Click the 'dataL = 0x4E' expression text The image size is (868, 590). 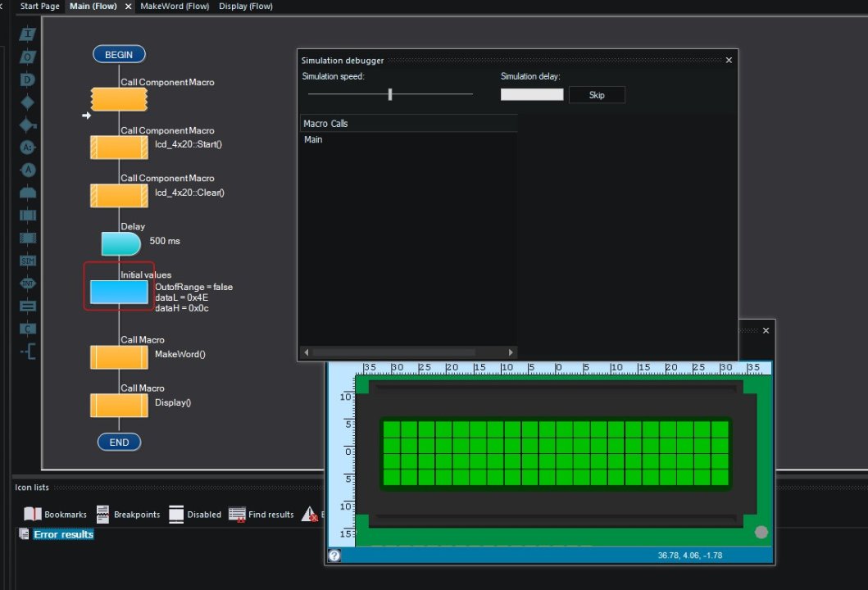(182, 297)
